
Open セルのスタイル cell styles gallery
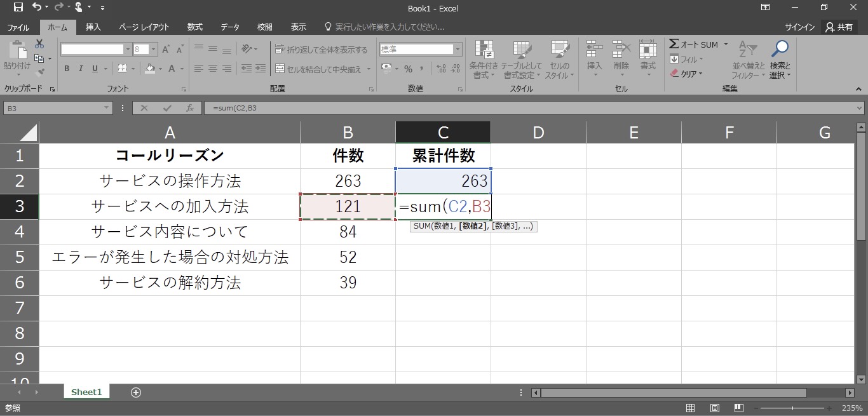pos(559,59)
